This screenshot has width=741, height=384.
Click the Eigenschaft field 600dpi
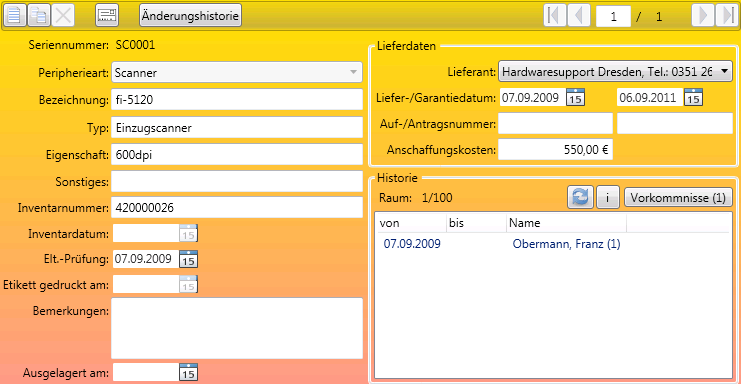(237, 154)
